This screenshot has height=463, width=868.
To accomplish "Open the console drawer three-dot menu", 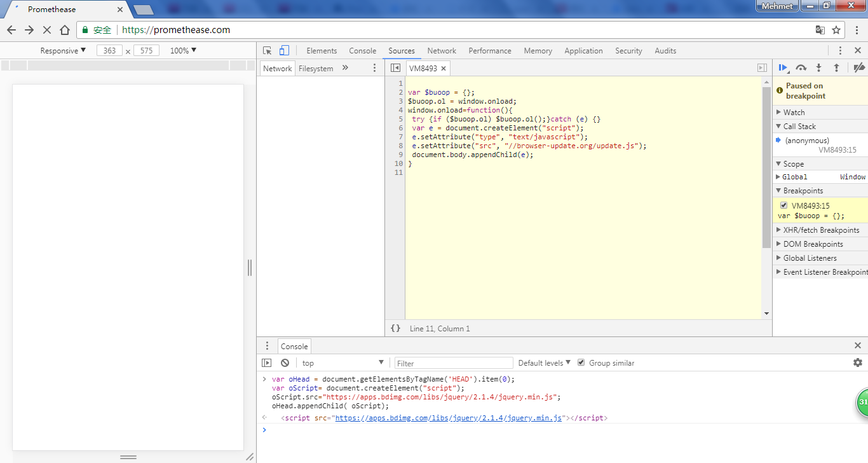I will tap(268, 346).
